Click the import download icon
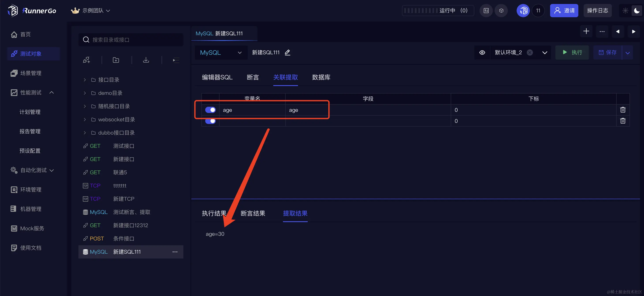This screenshot has width=644, height=296. pyautogui.click(x=146, y=60)
